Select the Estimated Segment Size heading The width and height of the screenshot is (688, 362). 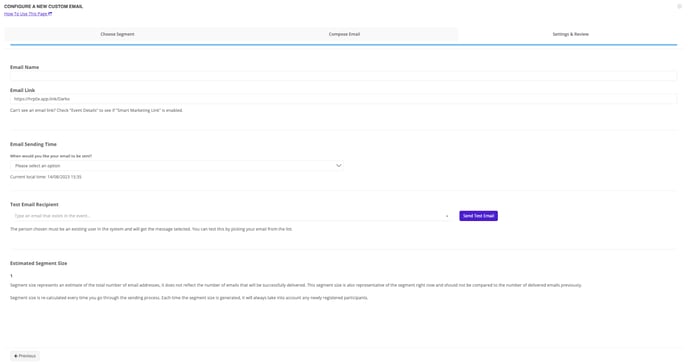tap(39, 263)
